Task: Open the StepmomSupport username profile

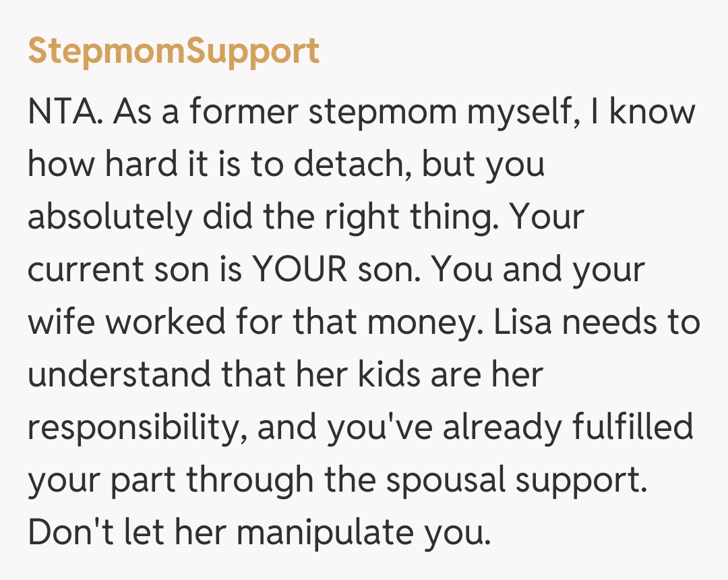Action: click(173, 51)
